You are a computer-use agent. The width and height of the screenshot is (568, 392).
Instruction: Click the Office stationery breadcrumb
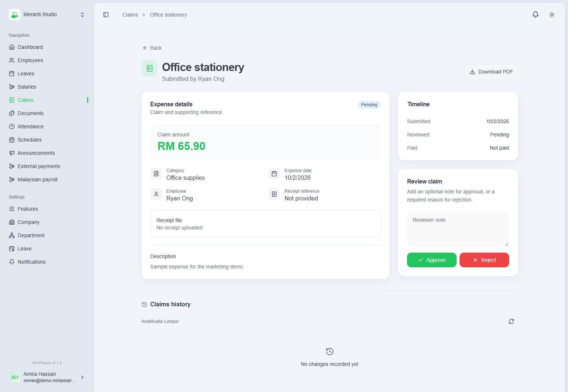click(168, 15)
